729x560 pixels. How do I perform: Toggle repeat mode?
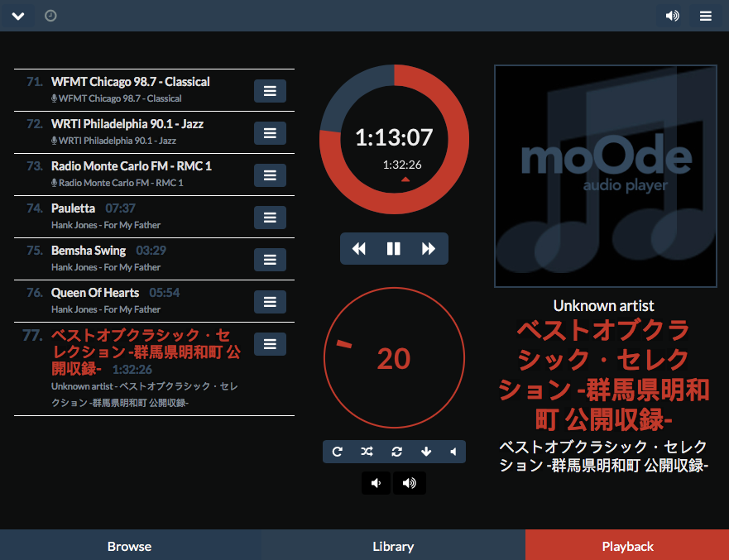click(x=338, y=452)
